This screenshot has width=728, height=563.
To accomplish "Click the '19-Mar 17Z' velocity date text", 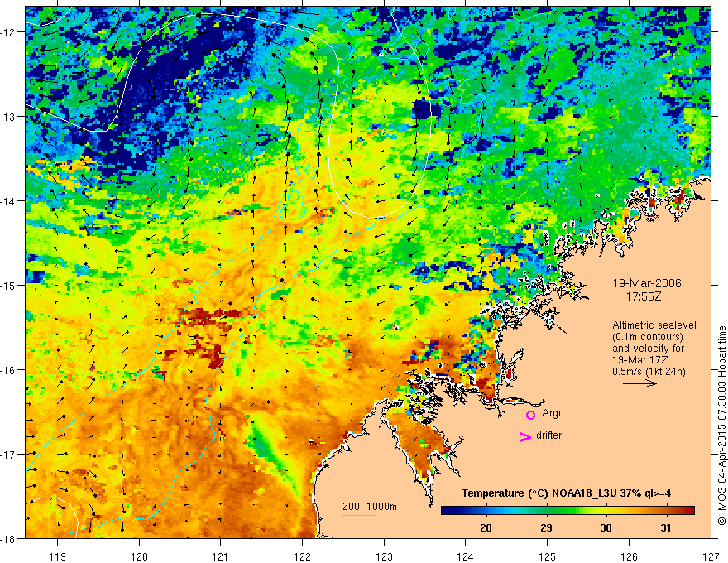I will [639, 360].
